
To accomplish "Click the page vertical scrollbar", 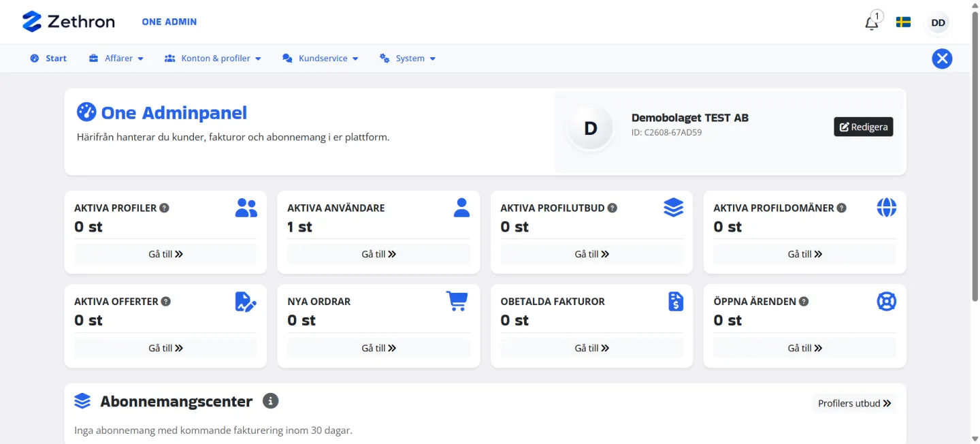I will (975, 157).
